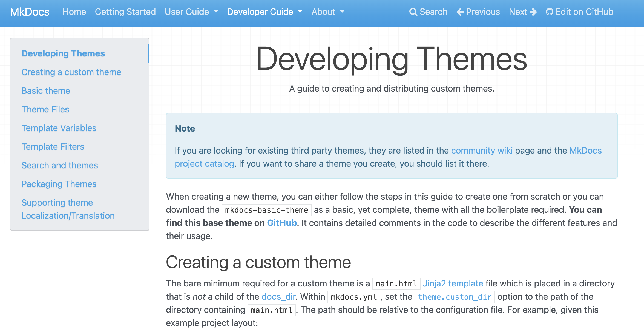Click the Note admonition title
This screenshot has width=644, height=335.
click(x=185, y=129)
